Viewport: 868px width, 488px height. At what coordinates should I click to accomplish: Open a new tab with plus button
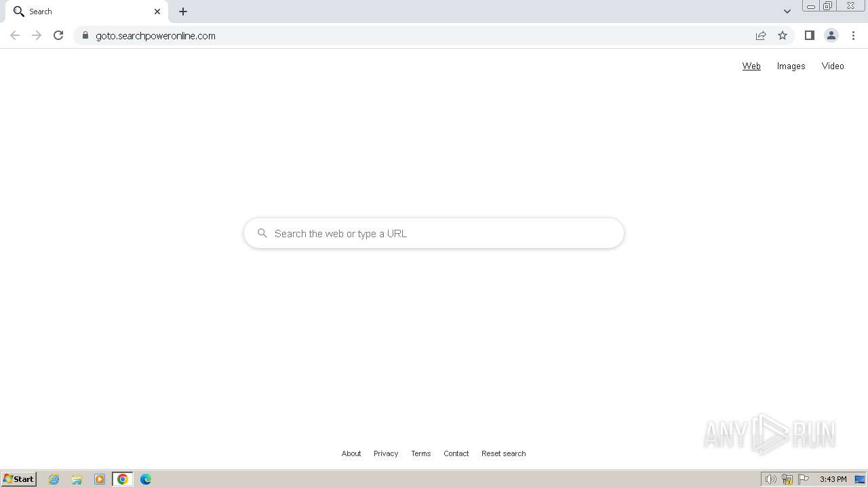(183, 12)
